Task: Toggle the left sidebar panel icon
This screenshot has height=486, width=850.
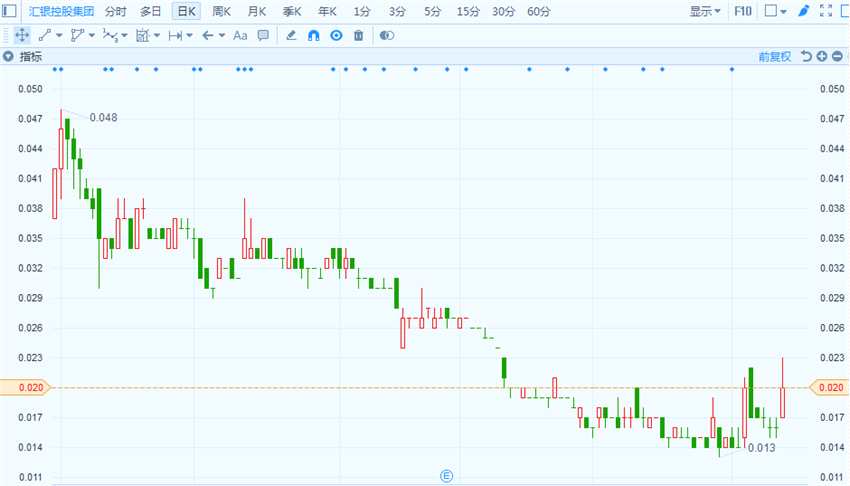Action: 9,11
